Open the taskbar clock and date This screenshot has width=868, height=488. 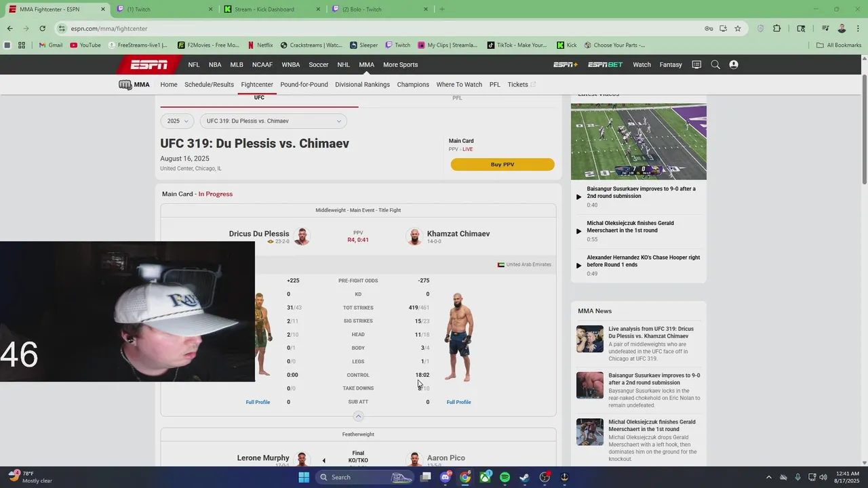(x=847, y=477)
